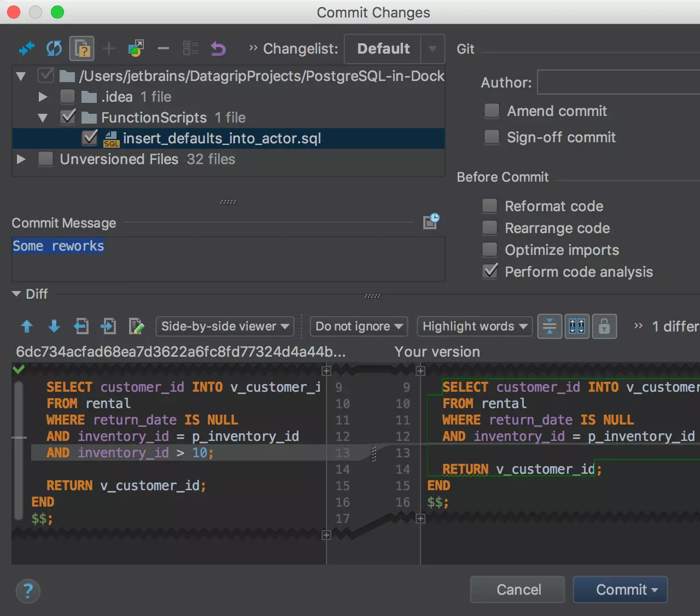Uncheck Perform code analysis
Image resolution: width=700 pixels, height=616 pixels.
coord(491,272)
